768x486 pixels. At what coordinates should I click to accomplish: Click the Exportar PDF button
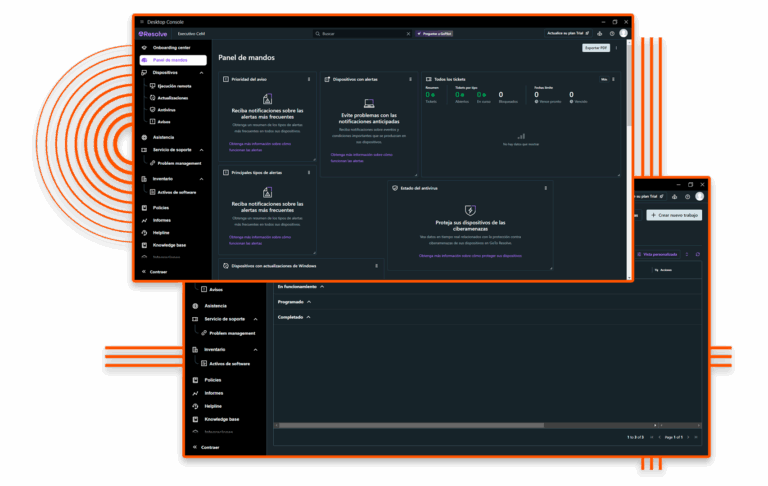point(595,48)
